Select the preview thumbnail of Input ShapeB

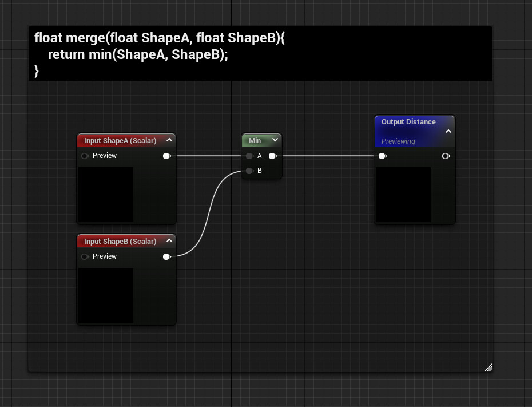point(106,295)
